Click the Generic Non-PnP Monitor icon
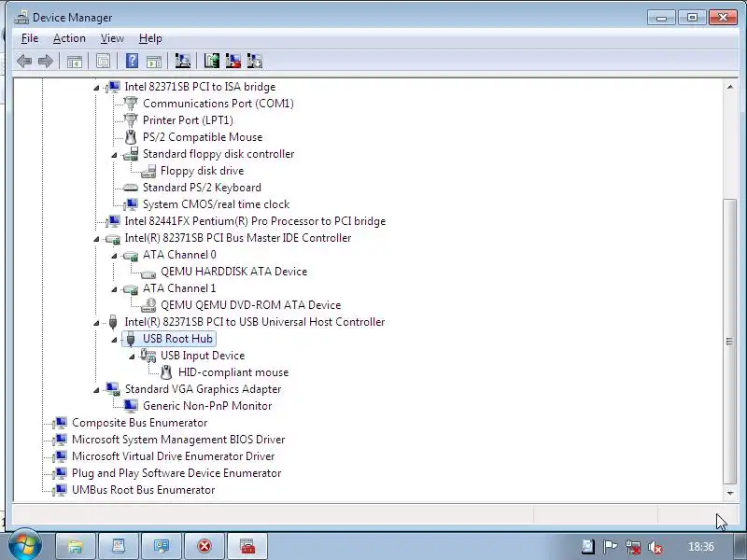 pyautogui.click(x=131, y=406)
